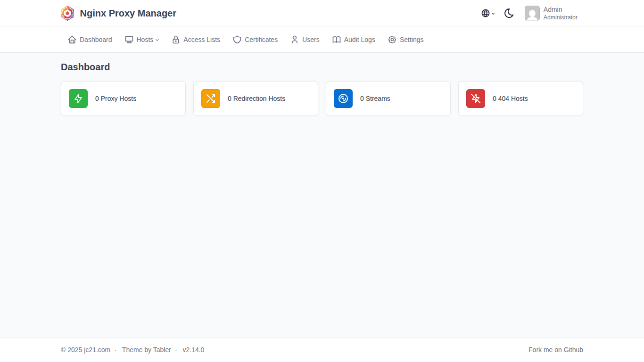Viewport: 644px width, 362px height.
Task: Click the blue Streams target icon
Action: [343, 99]
